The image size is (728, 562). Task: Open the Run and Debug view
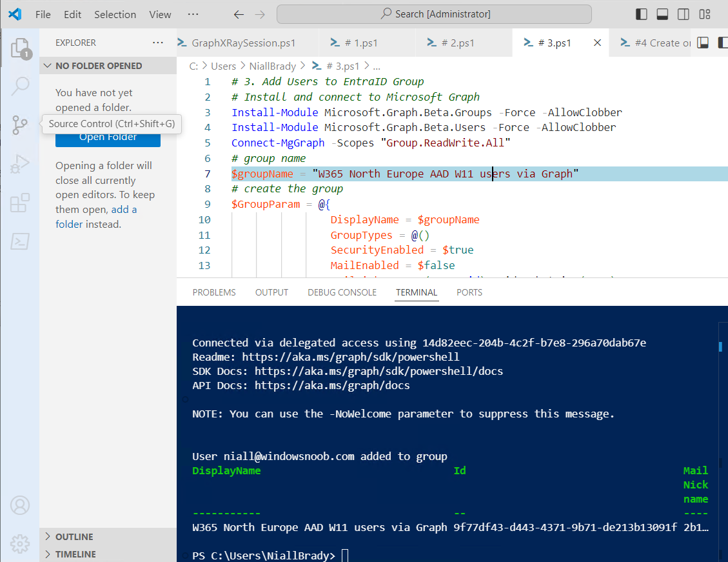(20, 164)
